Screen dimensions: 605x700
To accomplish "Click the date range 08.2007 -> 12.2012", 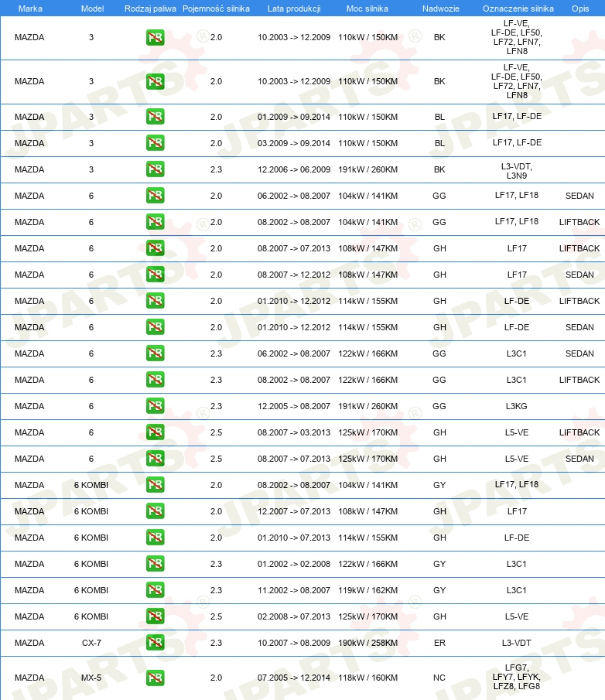I will (x=294, y=275).
